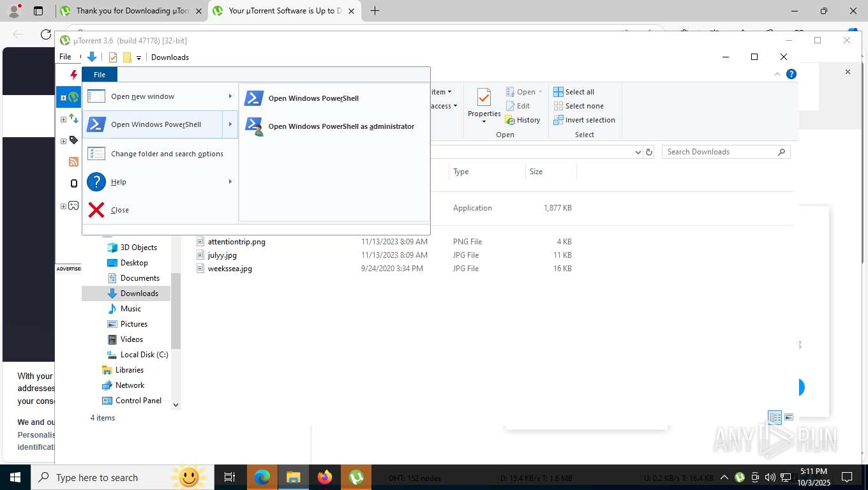
Task: Click the uTorrent red lightning bolt icon
Action: point(73,75)
